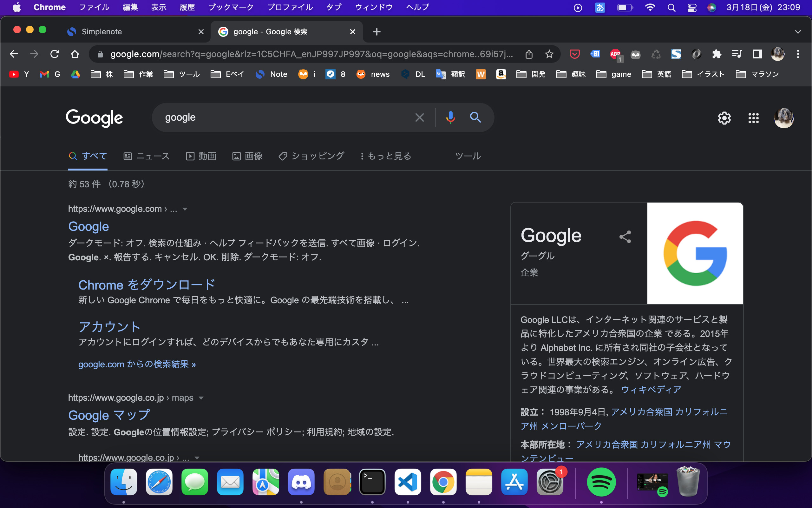The height and width of the screenshot is (508, 812).
Task: Click the Japanese input source indicator
Action: click(x=600, y=7)
